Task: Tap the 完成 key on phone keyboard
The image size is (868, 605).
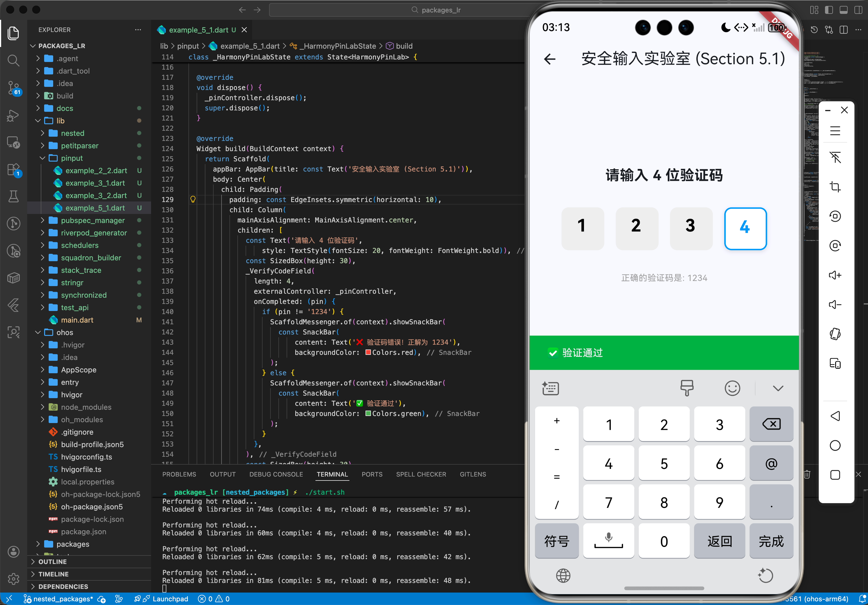Action: (x=771, y=541)
